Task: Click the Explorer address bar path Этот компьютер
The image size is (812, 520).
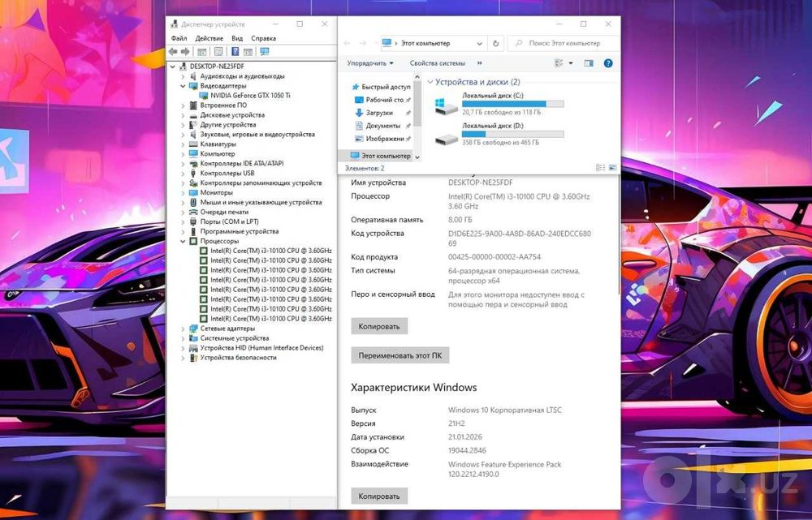Action: 425,44
